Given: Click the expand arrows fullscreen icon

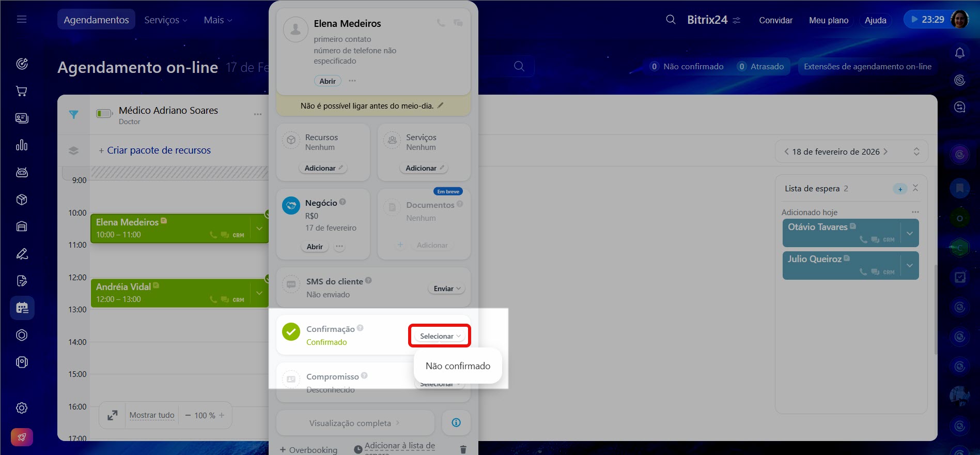Looking at the screenshot, I should click(x=112, y=415).
